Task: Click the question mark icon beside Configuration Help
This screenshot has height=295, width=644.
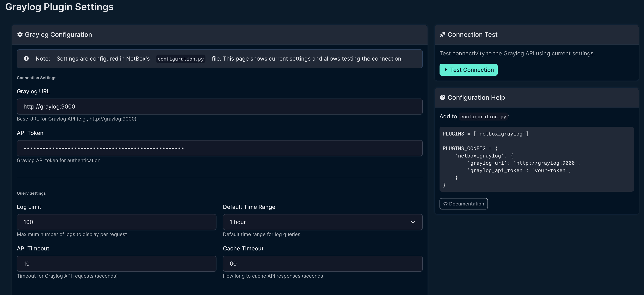Action: (x=443, y=98)
